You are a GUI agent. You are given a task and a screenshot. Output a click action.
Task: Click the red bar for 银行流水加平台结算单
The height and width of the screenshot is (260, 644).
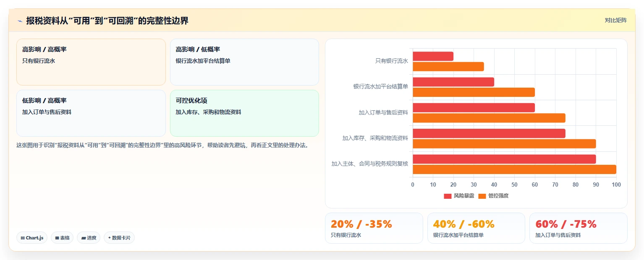[x=453, y=82]
